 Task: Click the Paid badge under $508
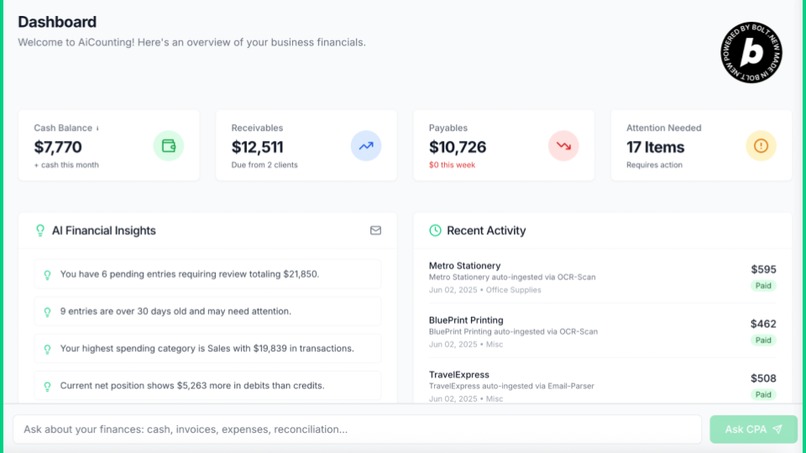763,395
